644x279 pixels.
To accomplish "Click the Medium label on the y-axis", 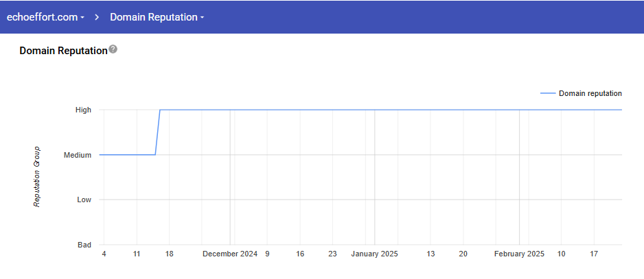I will (78, 155).
